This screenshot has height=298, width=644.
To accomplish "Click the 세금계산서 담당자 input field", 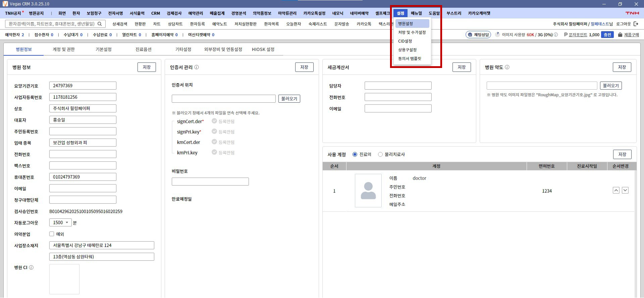I will click(398, 86).
